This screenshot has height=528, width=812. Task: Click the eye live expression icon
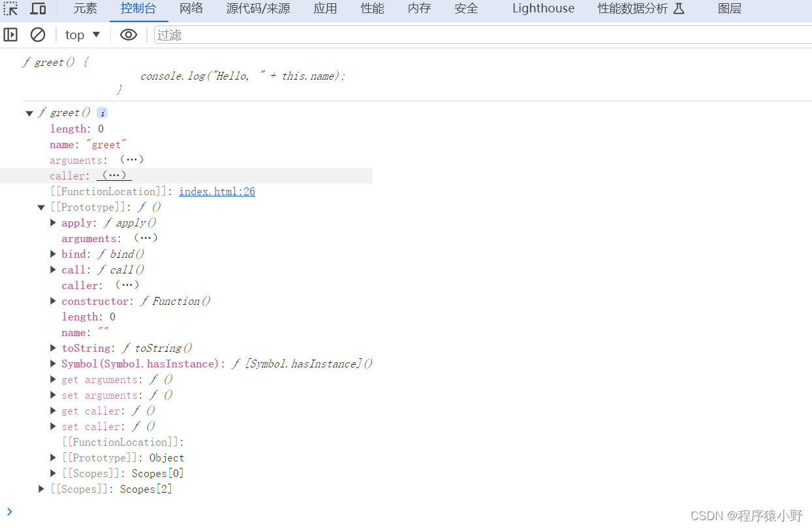tap(129, 35)
